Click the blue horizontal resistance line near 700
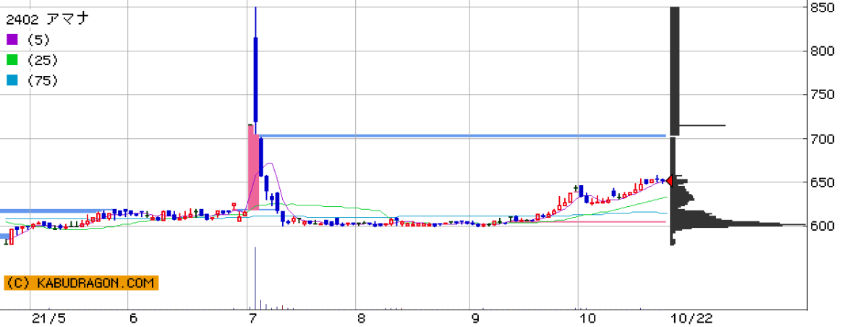 [x=462, y=135]
